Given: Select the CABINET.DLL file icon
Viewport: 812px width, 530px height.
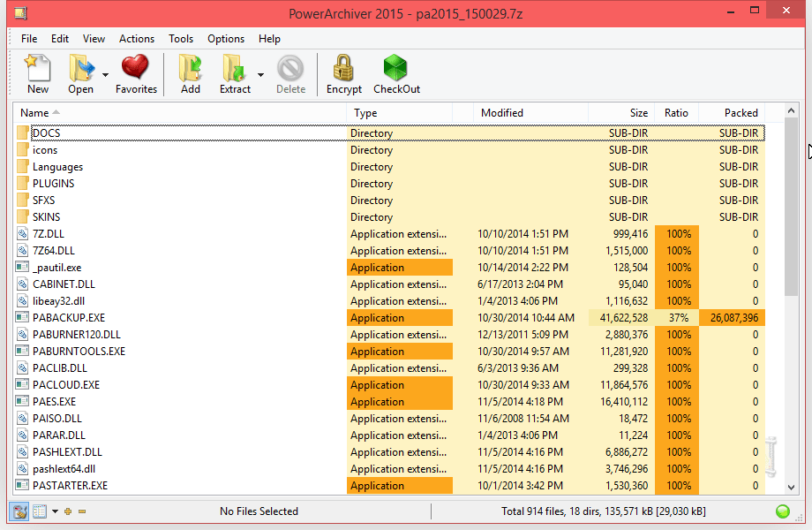Looking at the screenshot, I should click(x=22, y=284).
